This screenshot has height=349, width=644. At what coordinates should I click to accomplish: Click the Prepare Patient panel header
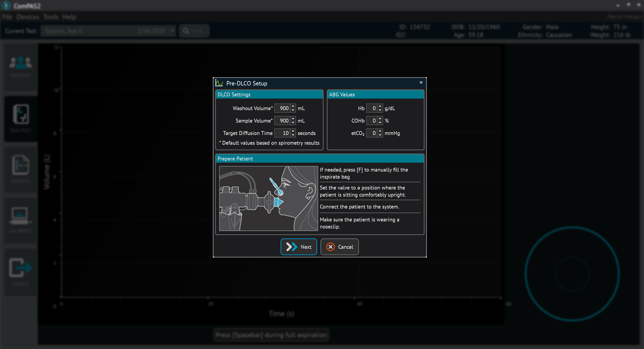(319, 158)
